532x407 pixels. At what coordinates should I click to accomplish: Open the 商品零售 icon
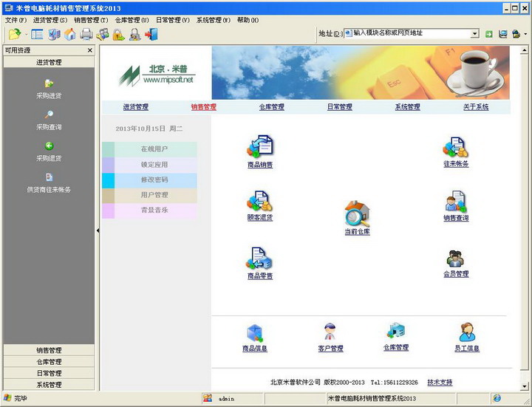[x=259, y=259]
